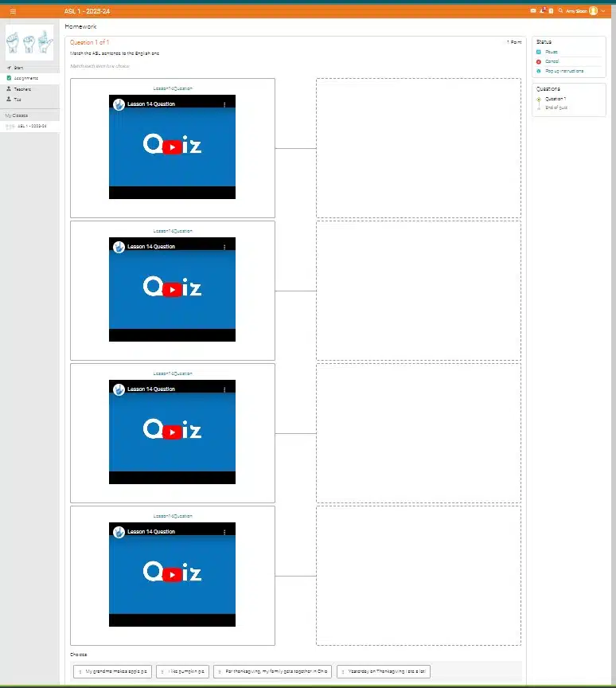Jump to Question 1 in Questions panel
Viewport: 616px width, 688px height.
click(x=555, y=99)
